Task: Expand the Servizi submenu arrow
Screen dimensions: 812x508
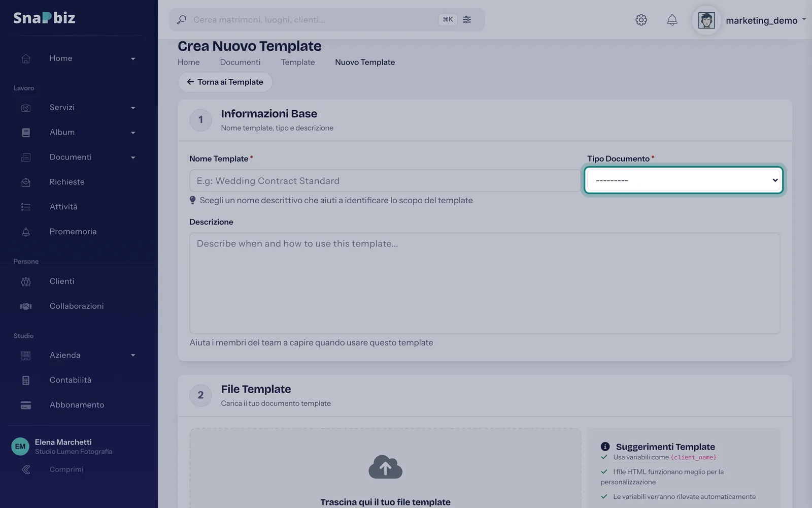Action: pos(133,108)
